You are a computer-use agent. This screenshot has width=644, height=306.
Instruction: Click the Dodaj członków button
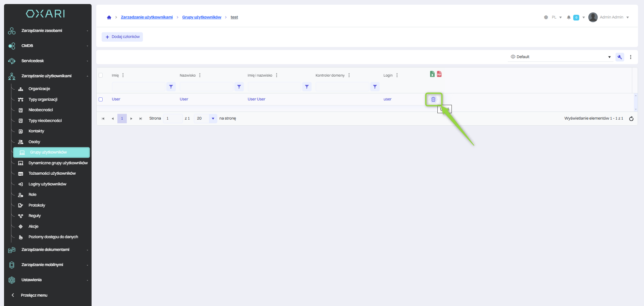[122, 37]
